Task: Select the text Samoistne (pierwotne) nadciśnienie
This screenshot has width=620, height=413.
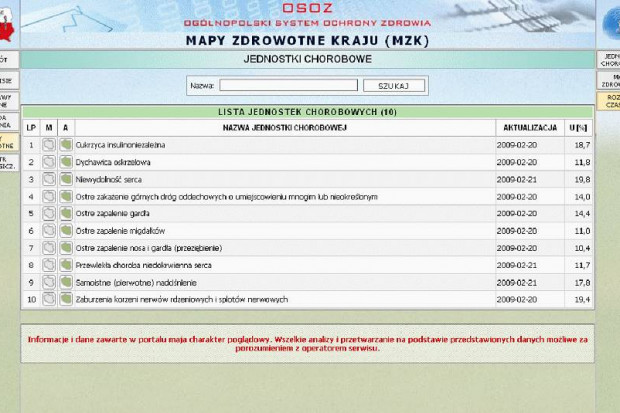Action: coord(136,283)
